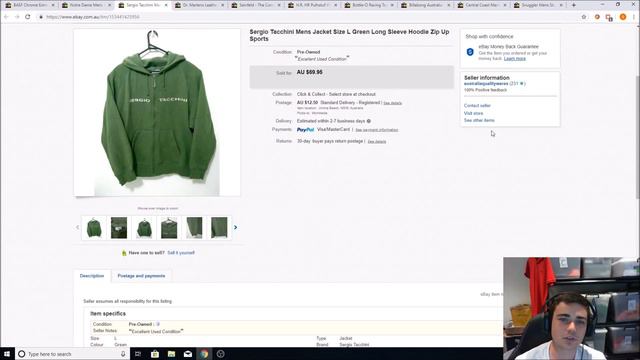Open the orange Chrome profile avatar
This screenshot has height=360, width=640.
tap(623, 17)
